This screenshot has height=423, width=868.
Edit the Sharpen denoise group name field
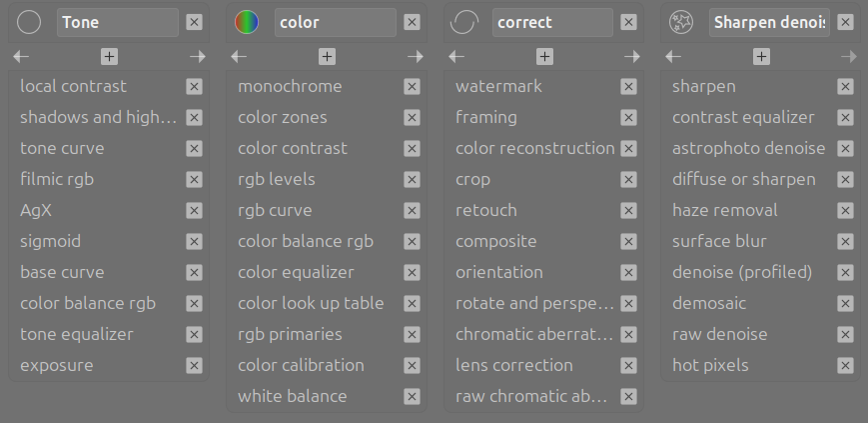tap(769, 22)
